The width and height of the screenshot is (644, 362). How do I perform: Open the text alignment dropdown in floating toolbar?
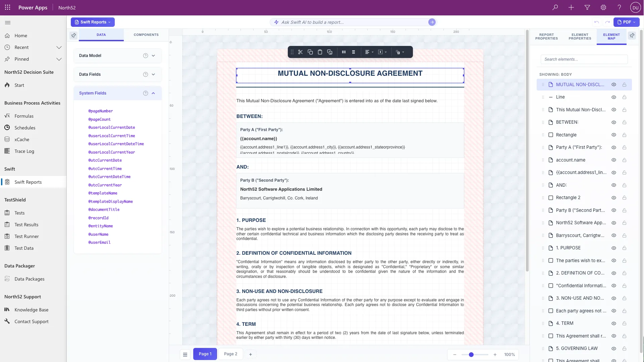click(x=369, y=52)
